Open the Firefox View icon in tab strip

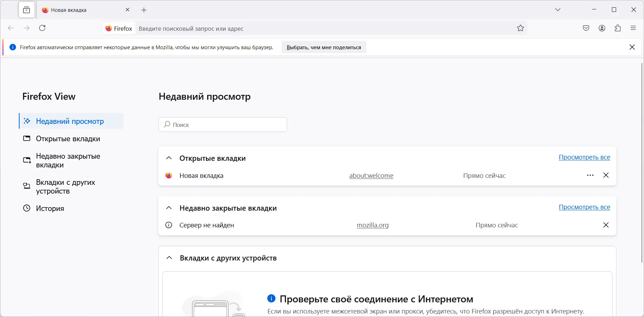pos(27,10)
